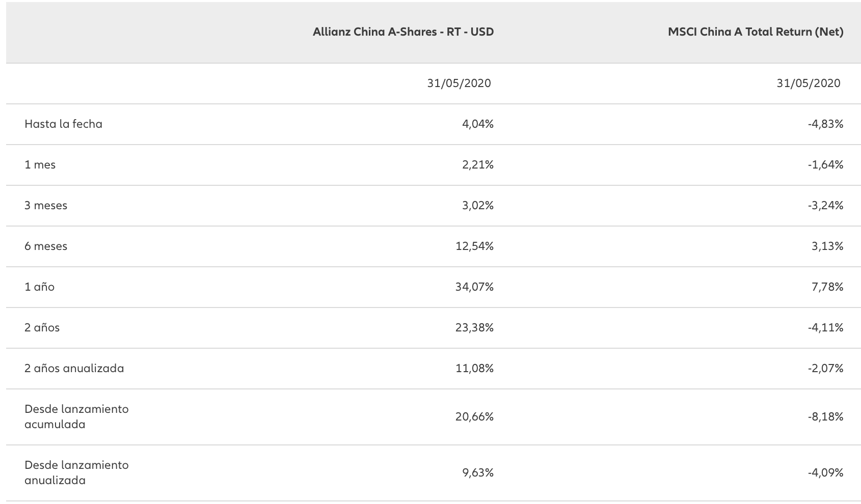Screen dimensions: 861x504
Task: Select the date under MSCI China A column
Action: (x=808, y=83)
